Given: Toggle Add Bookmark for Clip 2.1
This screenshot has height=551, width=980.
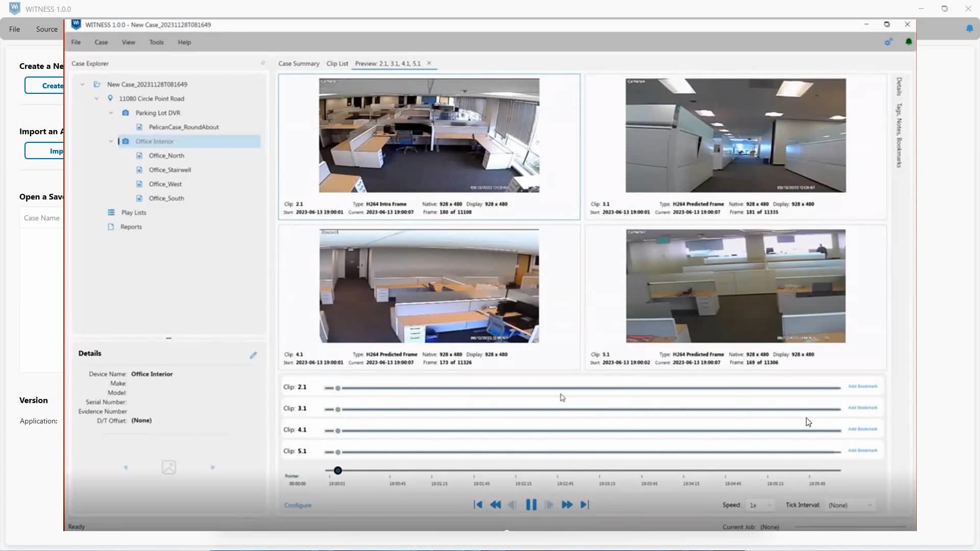Looking at the screenshot, I should pos(863,387).
